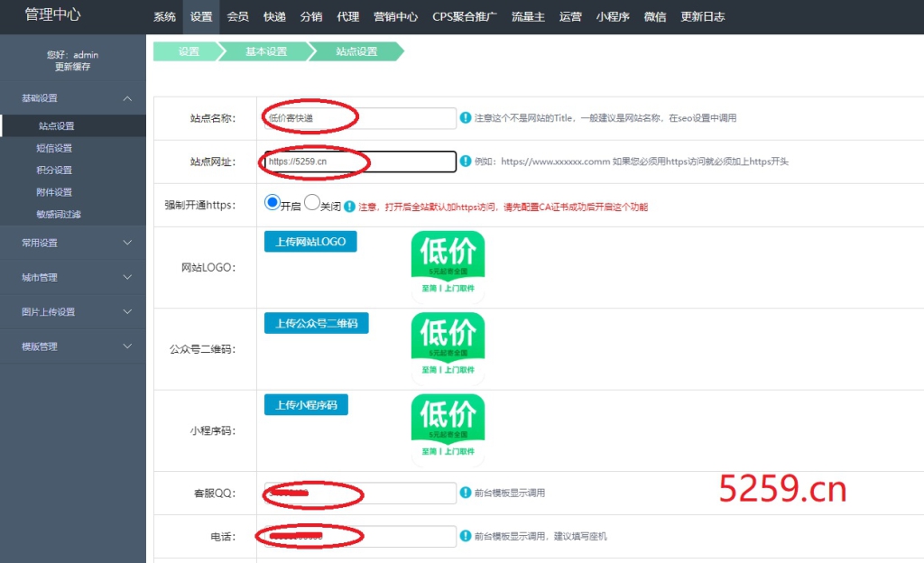Click info icon beside 电话 field
Viewport: 924px width, 563px height.
pos(465,535)
